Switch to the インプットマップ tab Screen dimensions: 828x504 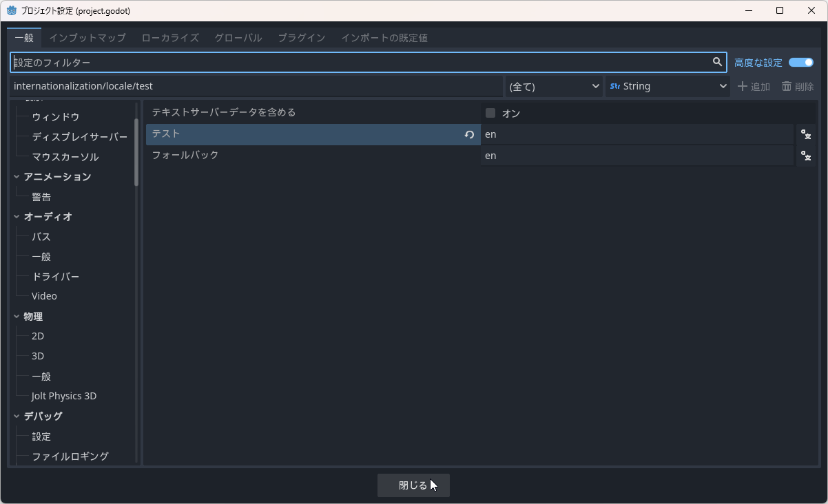[x=87, y=38]
